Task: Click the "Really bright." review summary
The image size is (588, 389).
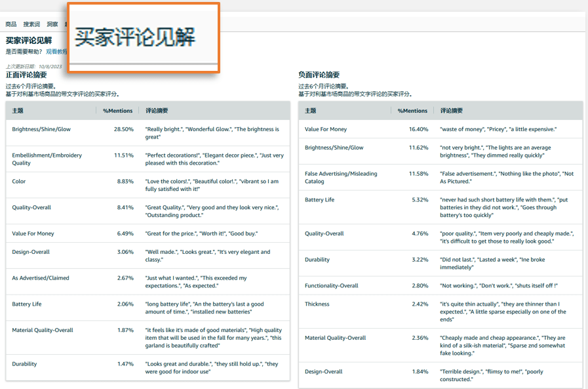Action: [212, 133]
